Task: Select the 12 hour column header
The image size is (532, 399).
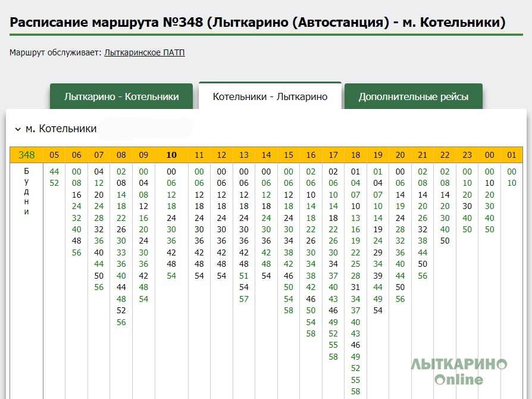Action: coord(221,155)
